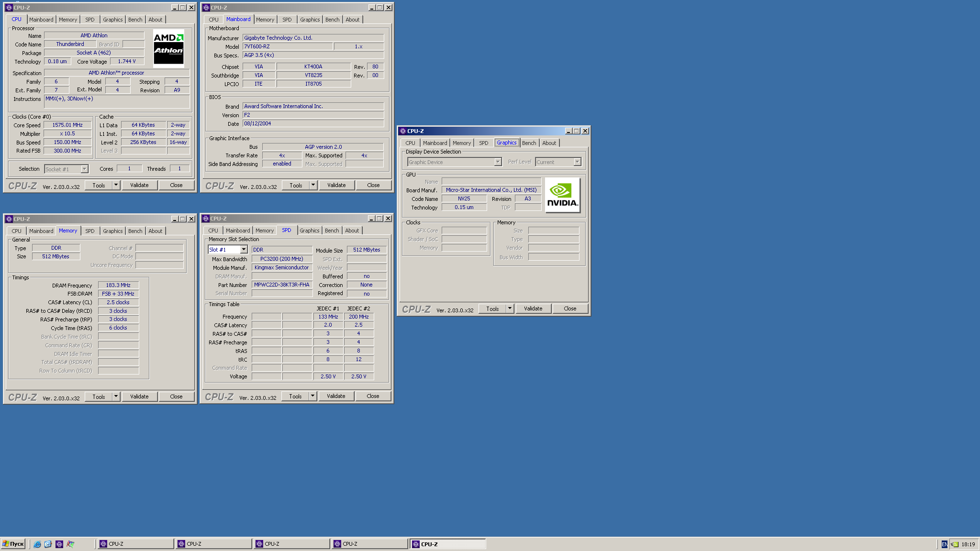This screenshot has height=551, width=980.
Task: Expand the Slot #1 memory slot dropdown
Action: click(x=244, y=250)
